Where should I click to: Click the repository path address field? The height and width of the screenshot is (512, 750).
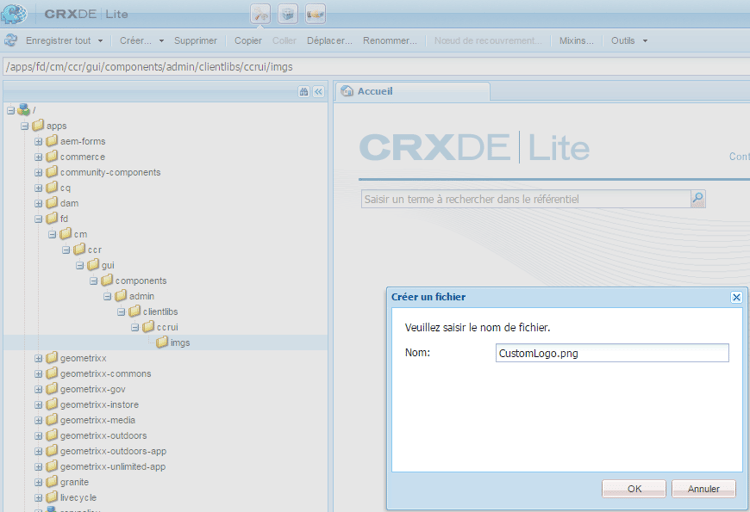click(376, 67)
